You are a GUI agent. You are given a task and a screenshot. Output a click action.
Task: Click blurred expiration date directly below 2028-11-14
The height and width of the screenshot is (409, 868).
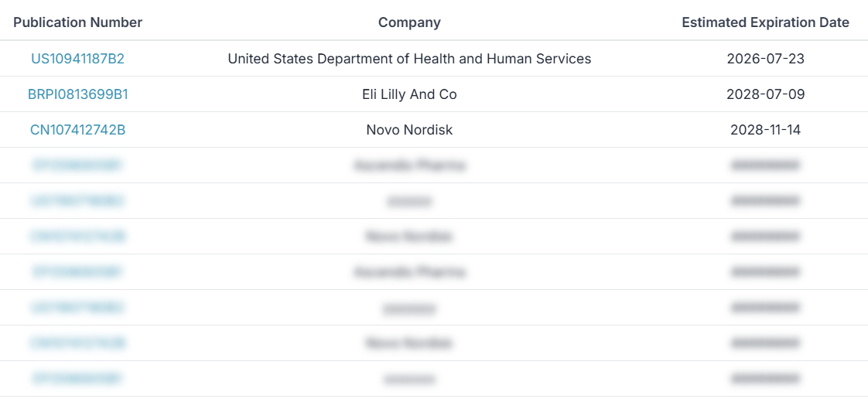(765, 165)
